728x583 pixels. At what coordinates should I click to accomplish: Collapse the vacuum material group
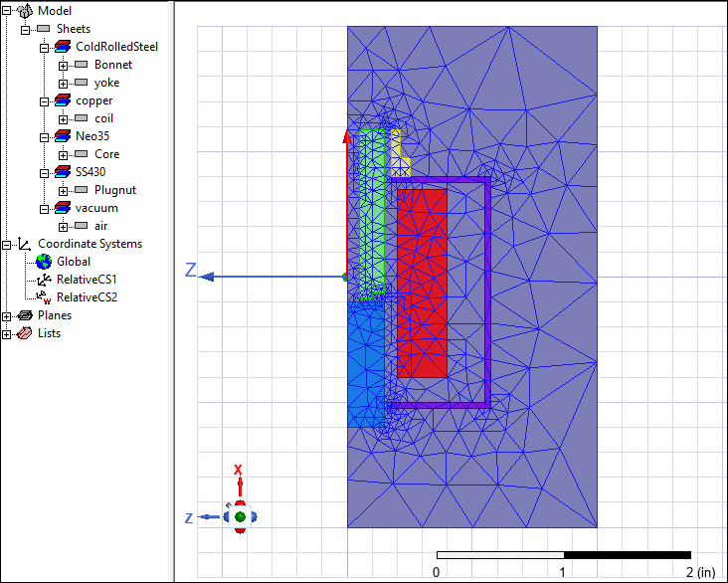[x=44, y=209]
